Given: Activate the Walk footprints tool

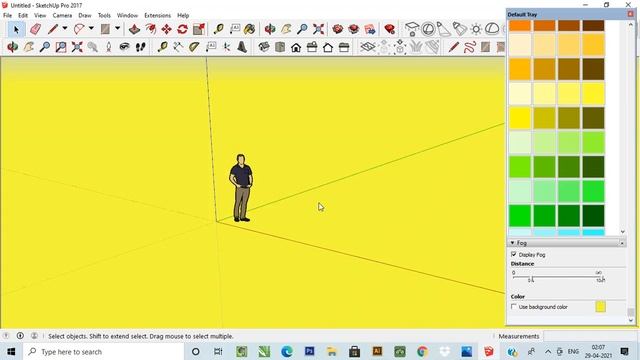Looking at the screenshot, I should pos(140,47).
